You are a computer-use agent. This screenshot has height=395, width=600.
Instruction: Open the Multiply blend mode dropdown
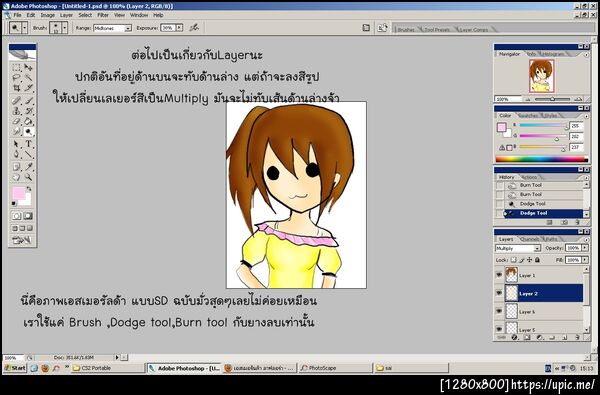click(537, 248)
